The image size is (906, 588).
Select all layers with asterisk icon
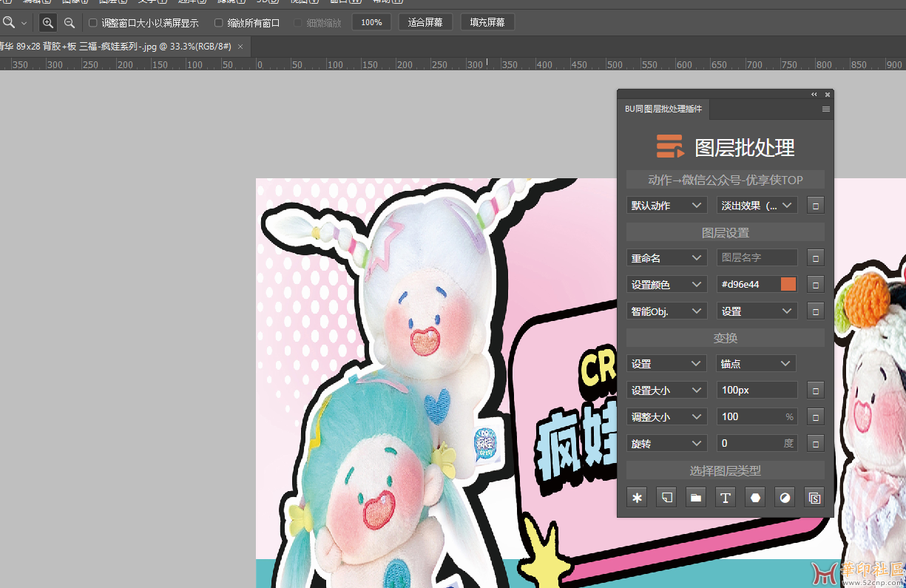(637, 498)
